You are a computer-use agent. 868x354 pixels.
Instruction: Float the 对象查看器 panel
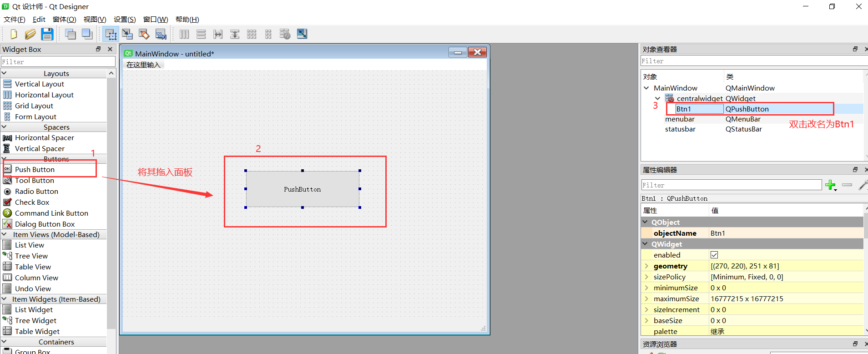click(x=855, y=49)
